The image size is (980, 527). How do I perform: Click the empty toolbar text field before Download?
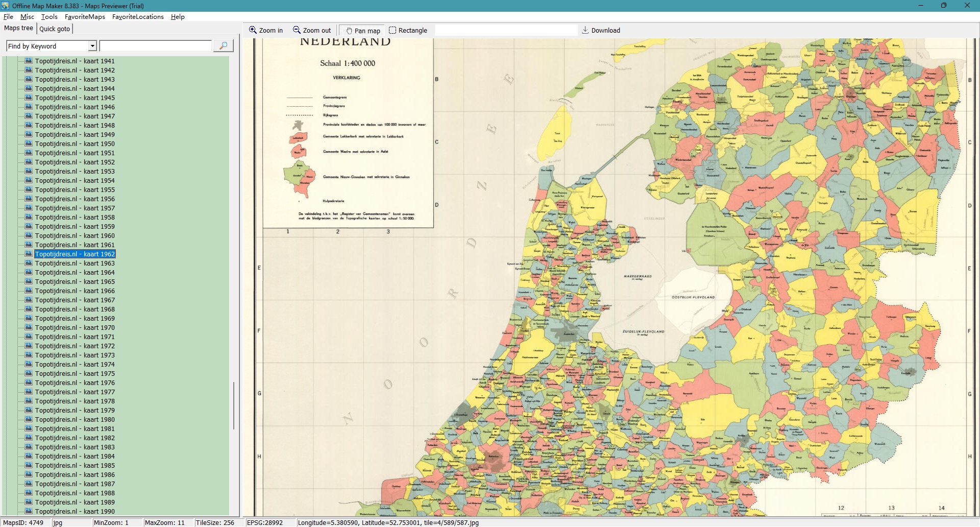point(505,30)
